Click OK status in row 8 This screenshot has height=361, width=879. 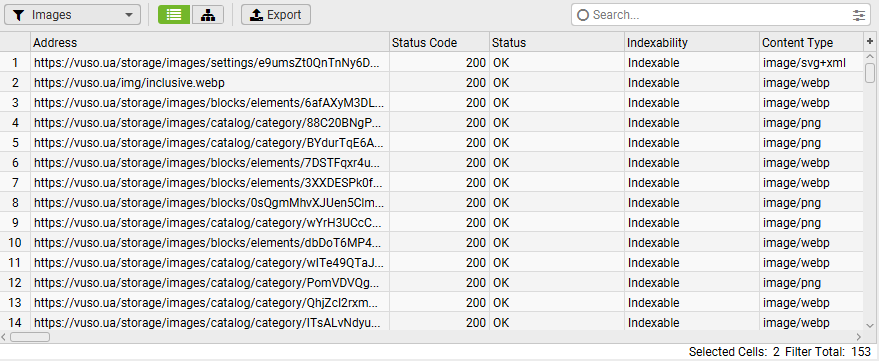point(557,203)
